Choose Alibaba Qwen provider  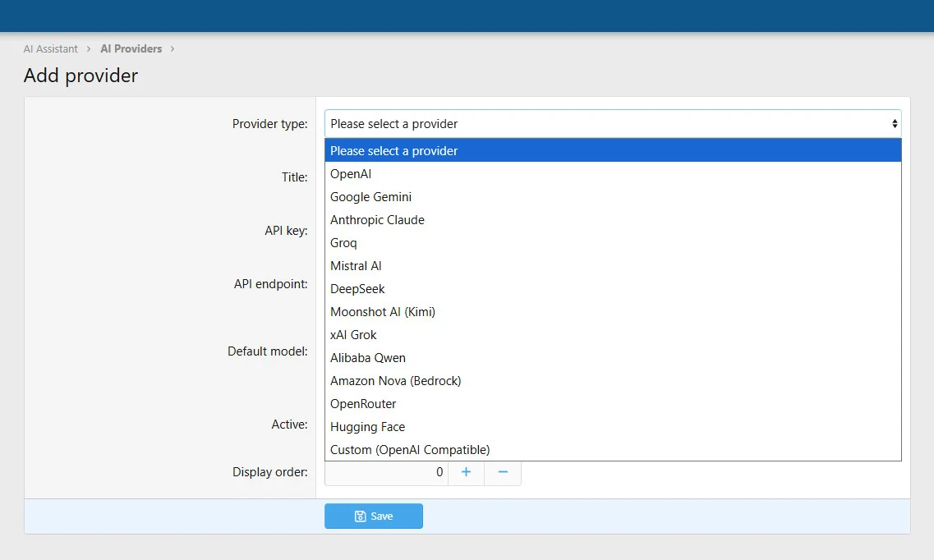[367, 358]
